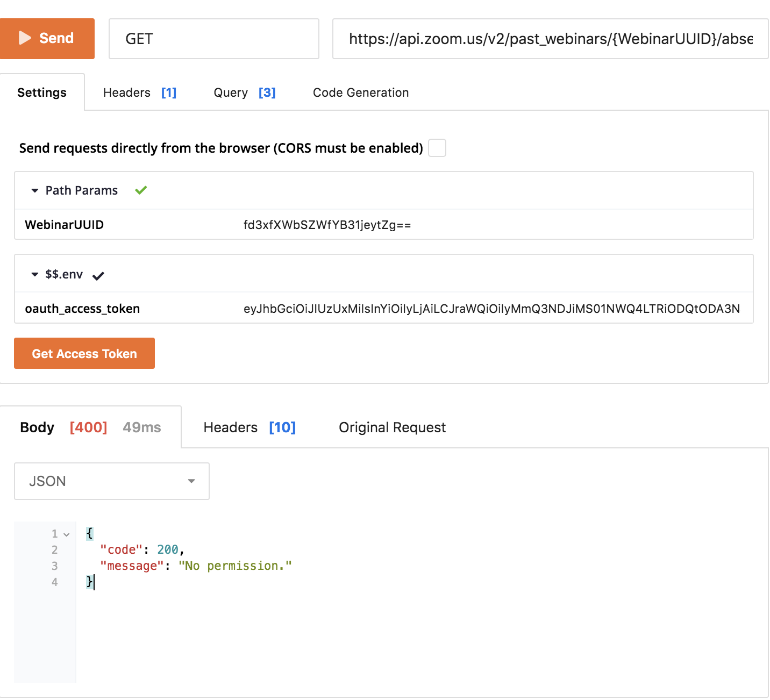This screenshot has width=770, height=700.
Task: Click the oauth_access_token value field
Action: (x=491, y=309)
